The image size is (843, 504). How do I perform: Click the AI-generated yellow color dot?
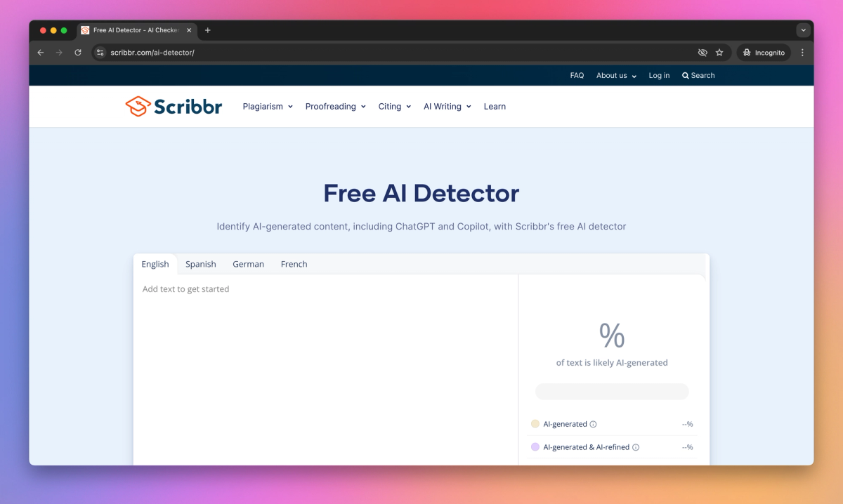pyautogui.click(x=535, y=424)
